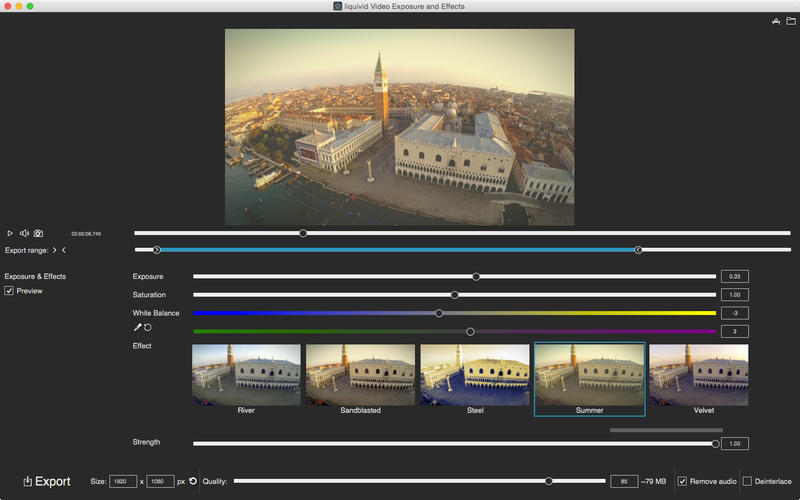Click the Effect label
This screenshot has height=500, width=800.
coord(142,346)
